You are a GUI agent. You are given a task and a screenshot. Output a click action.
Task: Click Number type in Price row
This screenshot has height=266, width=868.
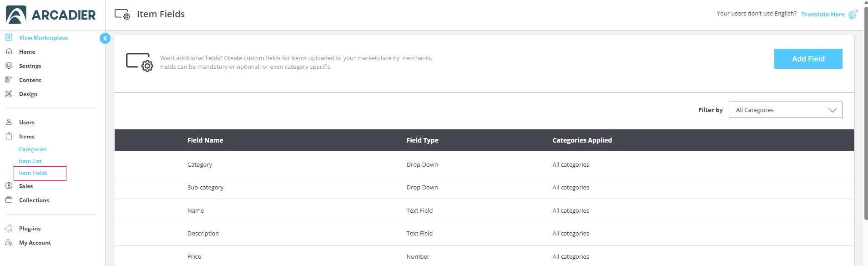[x=418, y=256]
